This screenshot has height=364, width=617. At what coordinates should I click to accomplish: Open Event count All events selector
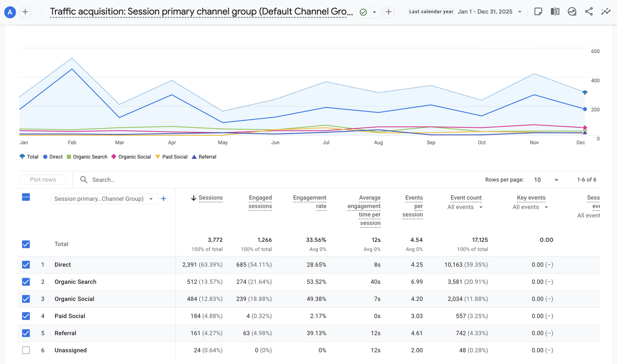[465, 207]
